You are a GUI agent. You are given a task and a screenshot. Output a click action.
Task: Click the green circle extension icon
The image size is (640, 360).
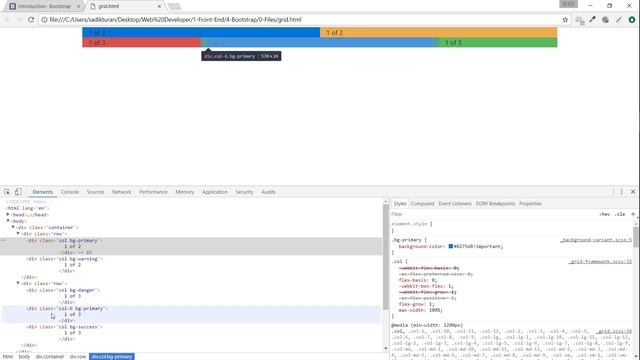(632, 20)
